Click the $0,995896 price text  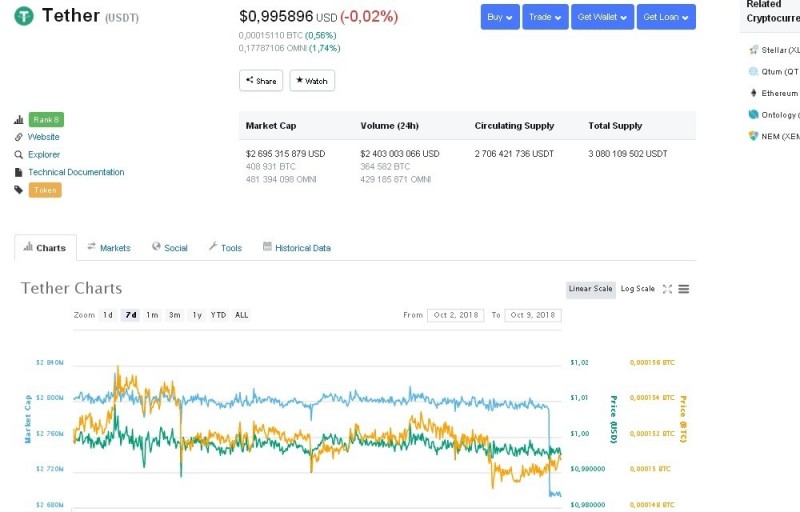(x=276, y=16)
